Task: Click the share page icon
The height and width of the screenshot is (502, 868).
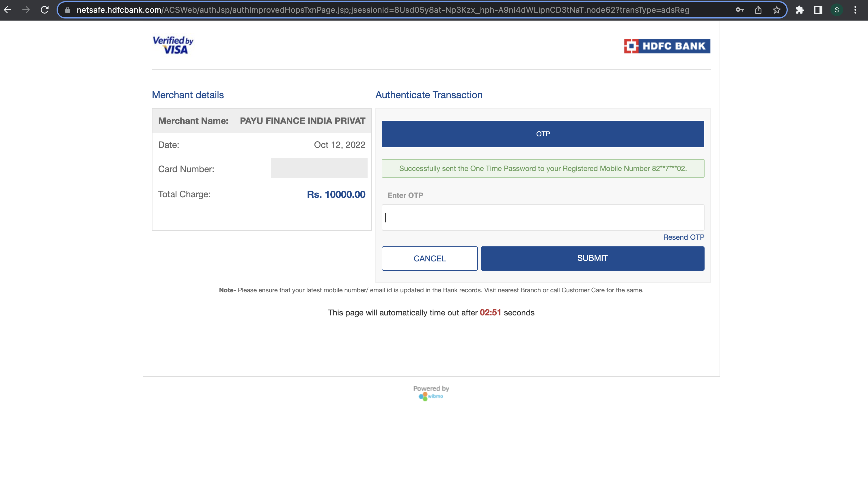Action: click(758, 10)
